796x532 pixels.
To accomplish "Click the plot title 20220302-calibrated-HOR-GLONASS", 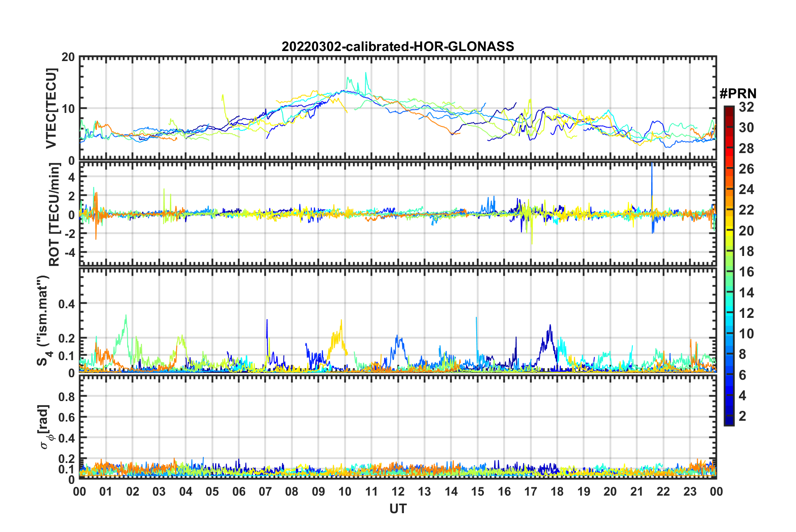I will pyautogui.click(x=398, y=46).
